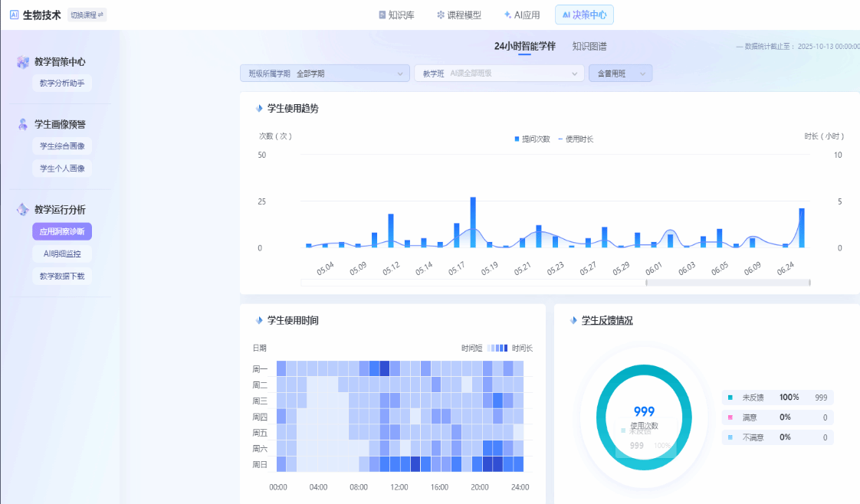860x504 pixels.
Task: Click the 教学运行分析 section icon
Action: (x=23, y=209)
